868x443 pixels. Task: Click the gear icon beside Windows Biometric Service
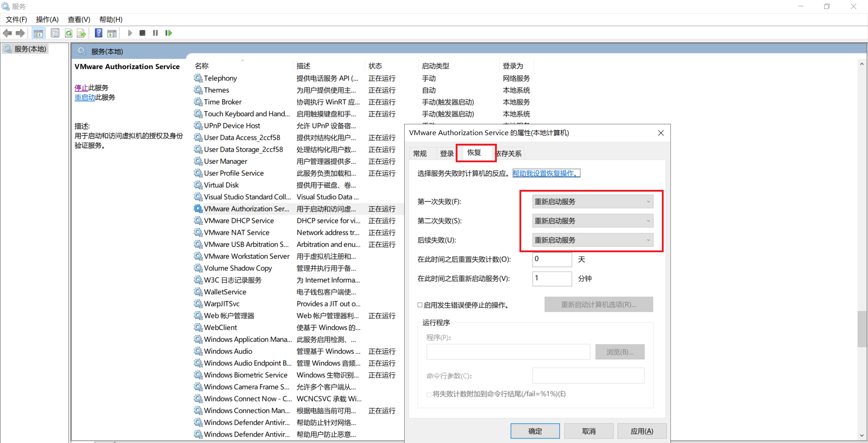[198, 375]
